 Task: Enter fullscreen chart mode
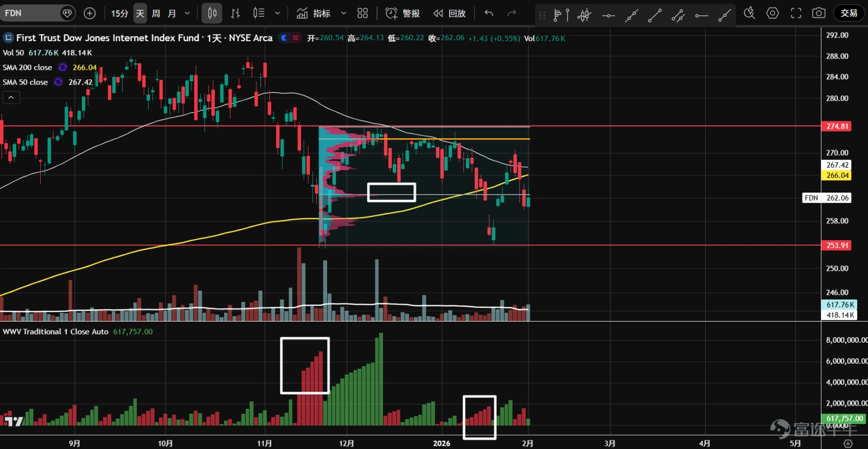click(796, 13)
